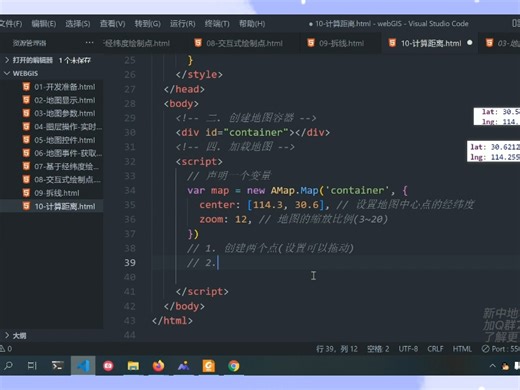520x390 pixels.
Task: Change encoding via UTF-8
Action: tap(408, 349)
